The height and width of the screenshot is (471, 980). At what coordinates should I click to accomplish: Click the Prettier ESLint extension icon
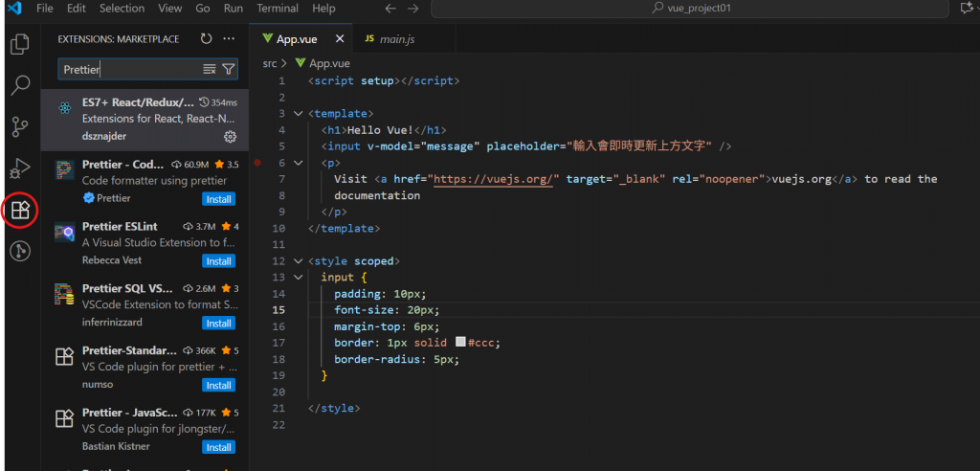(64, 232)
